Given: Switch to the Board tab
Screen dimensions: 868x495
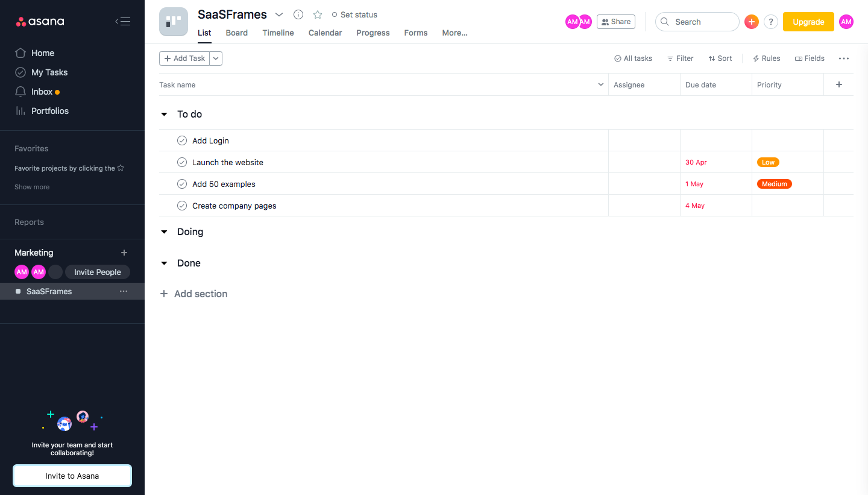Looking at the screenshot, I should click(237, 33).
